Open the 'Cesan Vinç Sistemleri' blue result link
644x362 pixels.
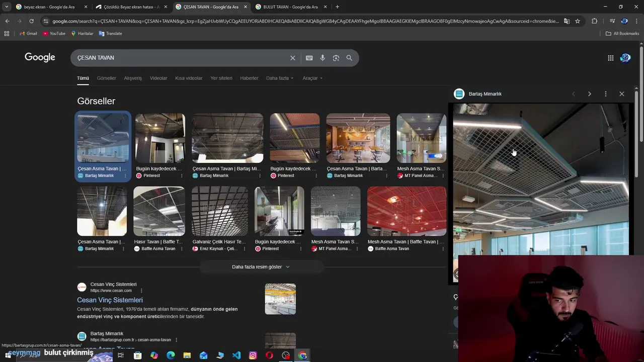click(110, 300)
